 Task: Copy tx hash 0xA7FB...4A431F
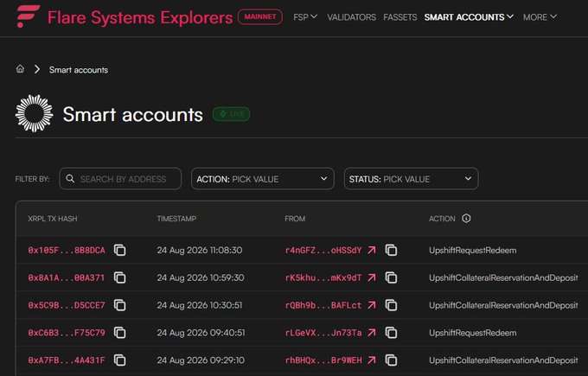[120, 360]
